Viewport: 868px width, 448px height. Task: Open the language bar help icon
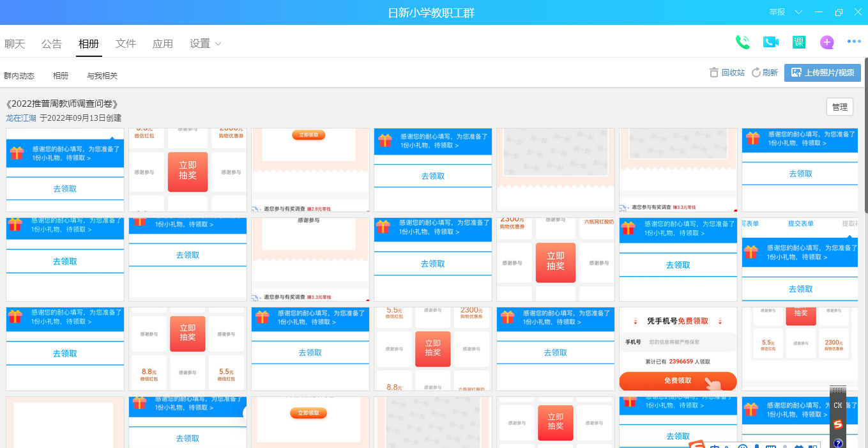[838, 443]
